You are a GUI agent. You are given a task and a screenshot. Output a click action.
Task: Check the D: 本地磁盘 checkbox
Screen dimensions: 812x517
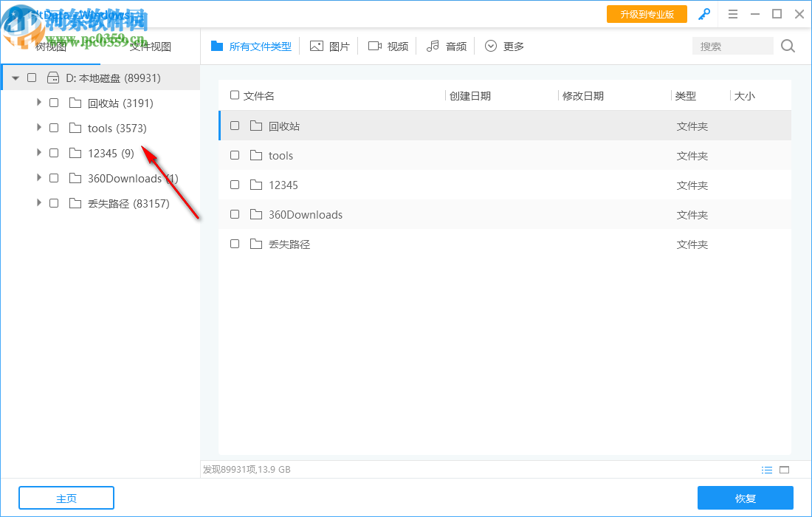[x=31, y=77]
